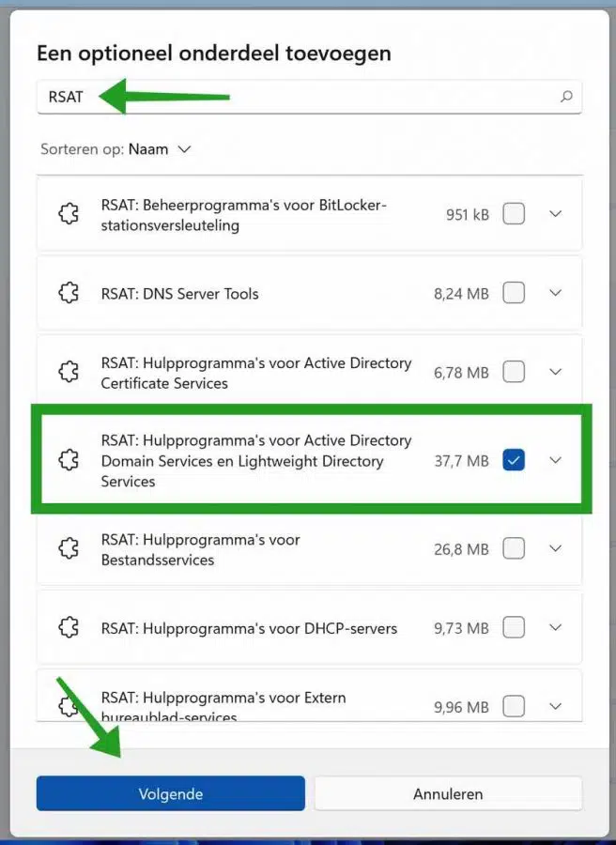Expand details of BitLocker row

tap(556, 214)
